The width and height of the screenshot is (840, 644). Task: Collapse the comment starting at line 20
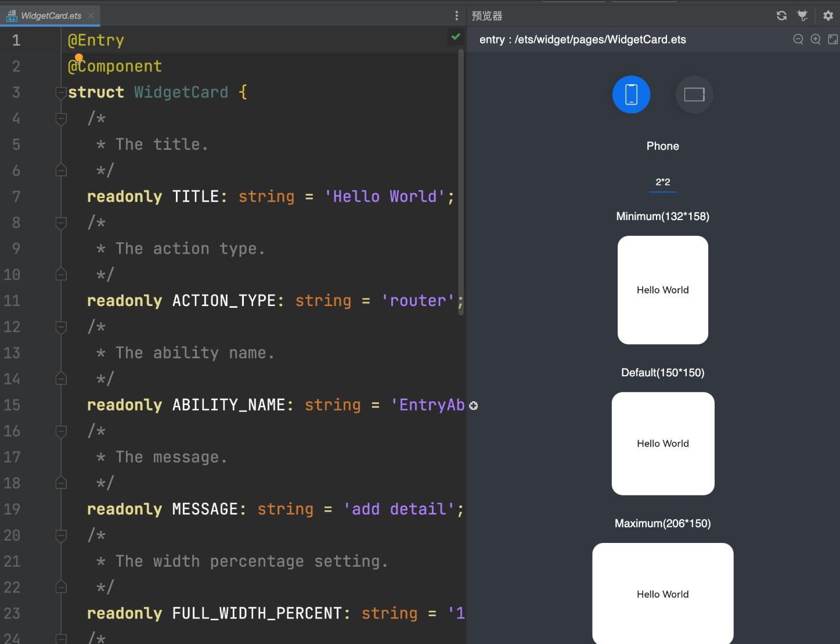coord(61,535)
